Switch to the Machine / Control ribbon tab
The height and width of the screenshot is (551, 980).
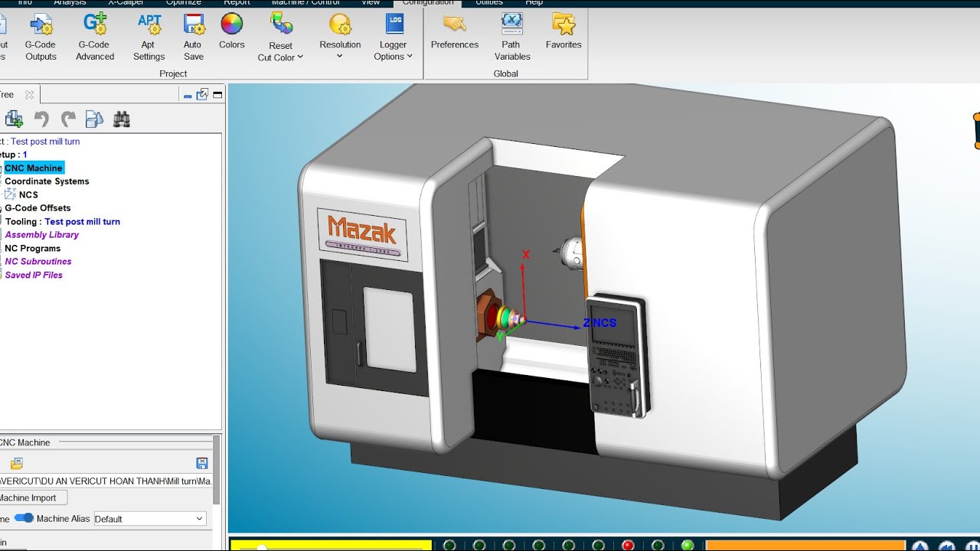[305, 3]
